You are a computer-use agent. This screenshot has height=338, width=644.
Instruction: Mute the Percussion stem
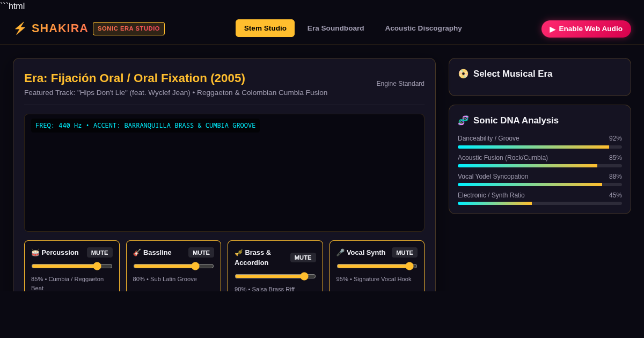[100, 253]
